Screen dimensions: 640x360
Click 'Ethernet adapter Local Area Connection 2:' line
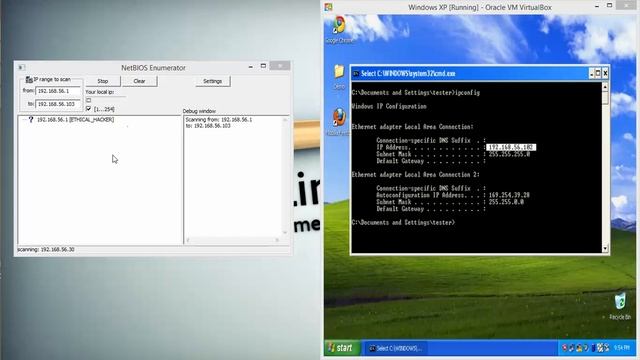(416, 175)
